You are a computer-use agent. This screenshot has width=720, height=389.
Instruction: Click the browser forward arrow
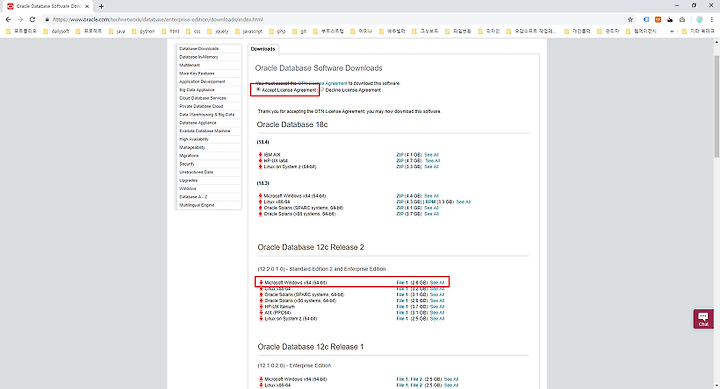20,19
